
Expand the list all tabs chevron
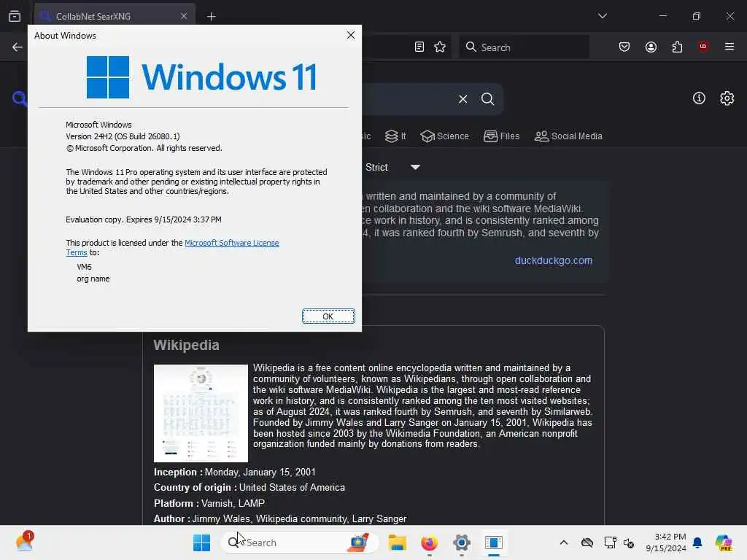(x=602, y=16)
